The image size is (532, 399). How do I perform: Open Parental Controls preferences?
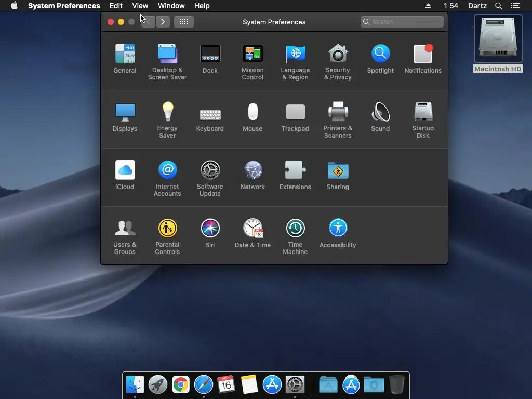pos(167,237)
